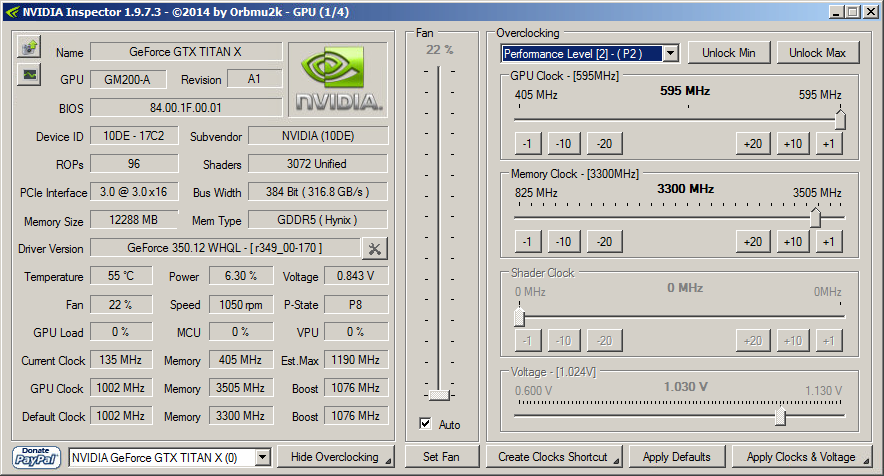Click the Driver Version GeForce 350.12 WHQL field
Image resolution: width=884 pixels, height=476 pixels.
225,248
